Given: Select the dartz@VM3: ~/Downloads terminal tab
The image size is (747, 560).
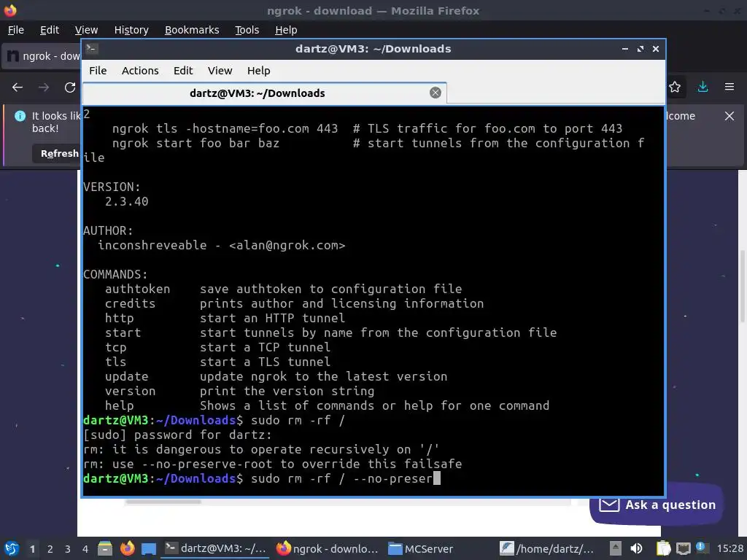Looking at the screenshot, I should [x=264, y=93].
